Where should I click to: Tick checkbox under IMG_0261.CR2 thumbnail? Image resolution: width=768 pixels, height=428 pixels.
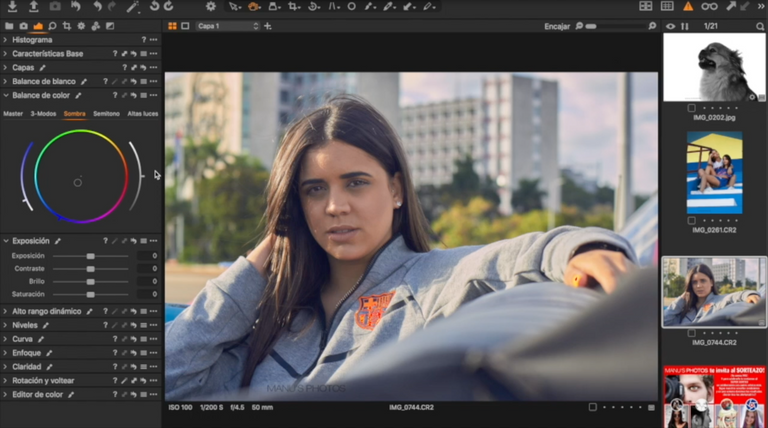[691, 220]
